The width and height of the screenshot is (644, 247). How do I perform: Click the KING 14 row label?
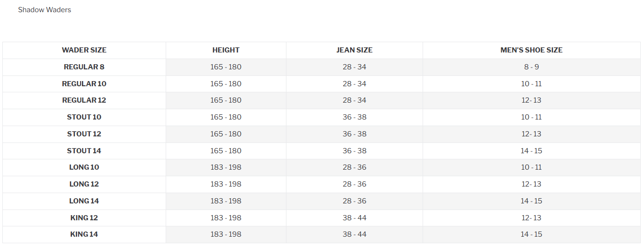(84, 234)
